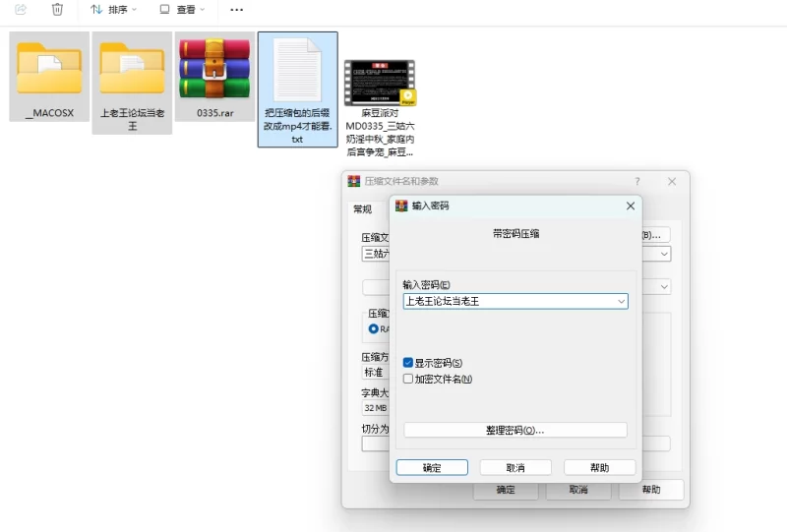The width and height of the screenshot is (787, 532).
Task: Expand the password field dropdown arrow
Action: coord(622,301)
